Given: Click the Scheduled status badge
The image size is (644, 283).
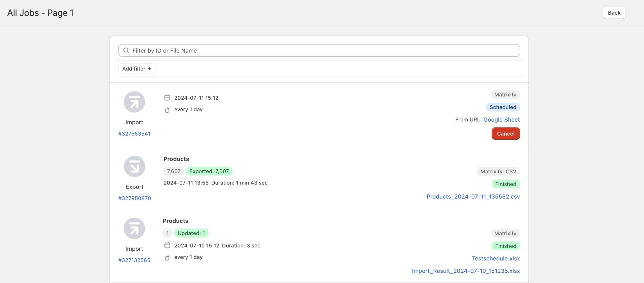Looking at the screenshot, I should click(x=503, y=107).
